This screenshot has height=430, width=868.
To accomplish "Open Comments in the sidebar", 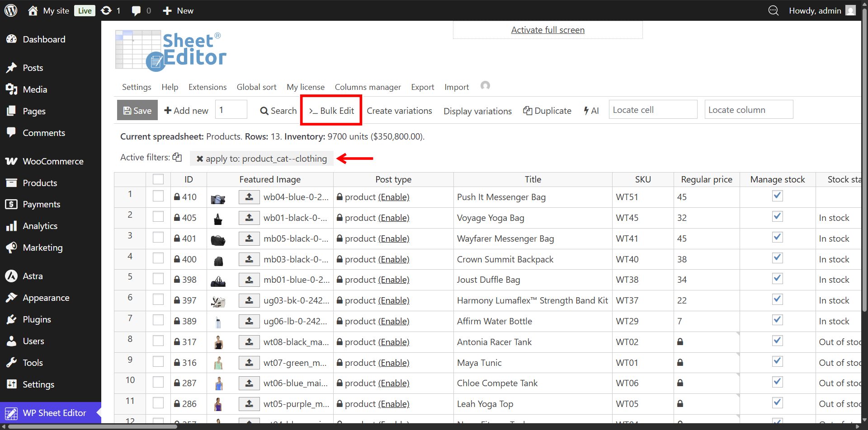I will (44, 133).
